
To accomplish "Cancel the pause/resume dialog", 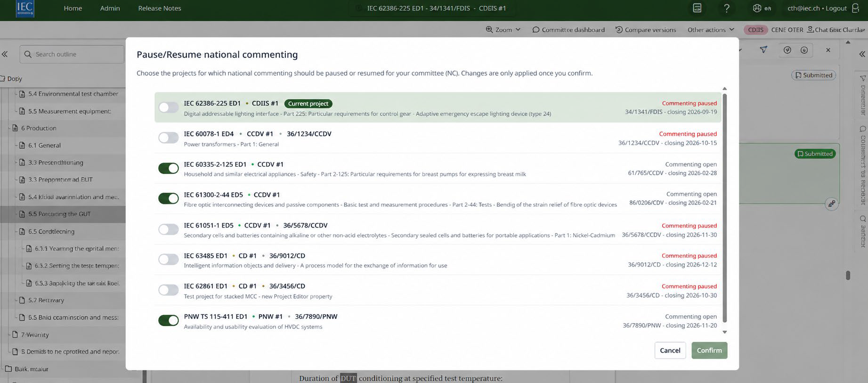I will click(670, 350).
